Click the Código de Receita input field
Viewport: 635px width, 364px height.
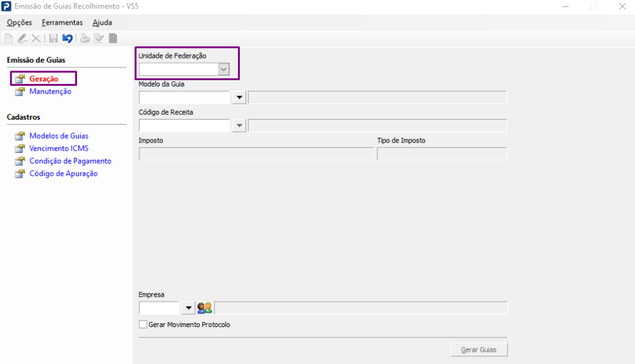pos(184,125)
